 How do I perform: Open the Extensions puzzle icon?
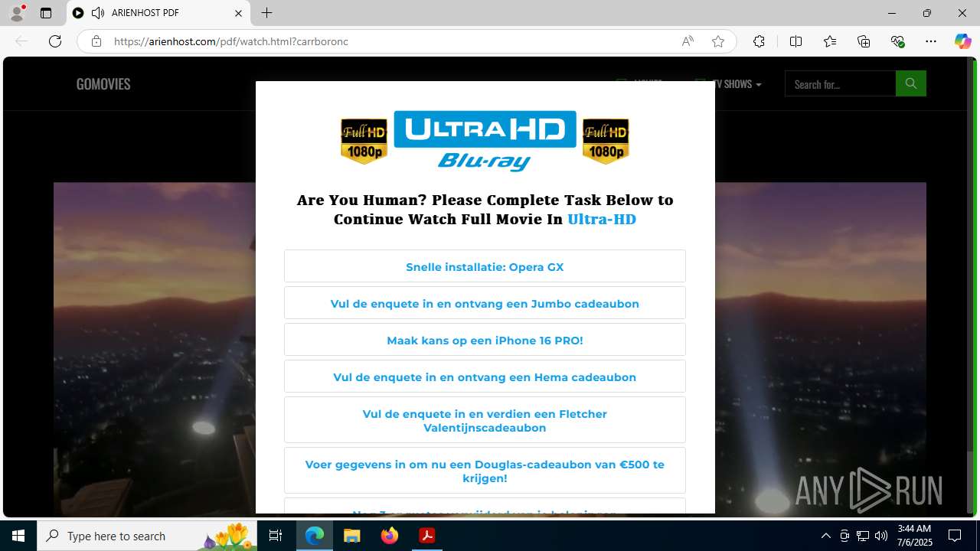759,41
